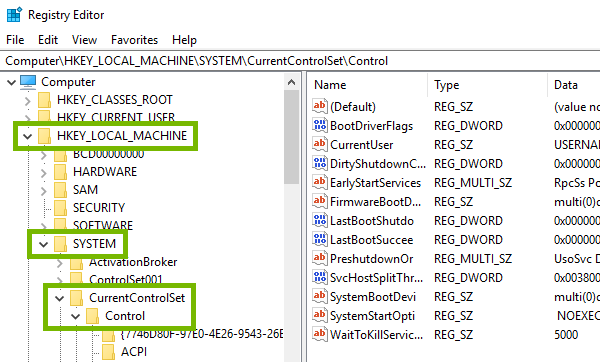Open the View menu
The height and width of the screenshot is (362, 600).
tap(84, 40)
